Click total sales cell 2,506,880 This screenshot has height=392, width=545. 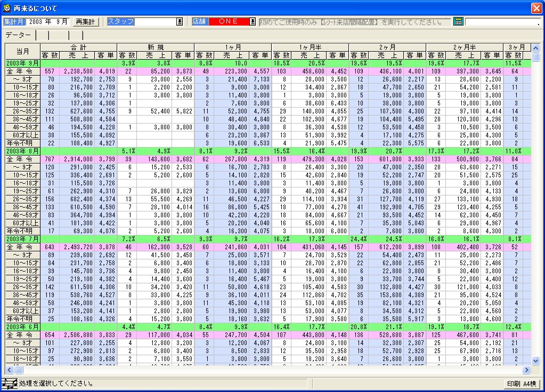pyautogui.click(x=77, y=335)
